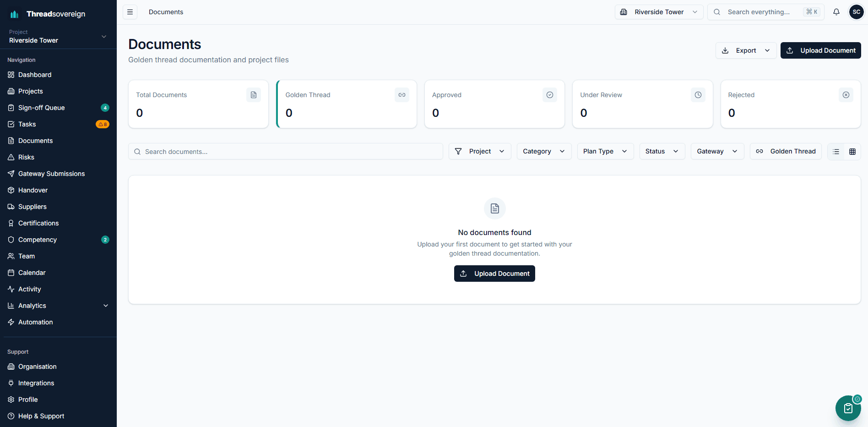The image size is (868, 427).
Task: Click the Threadsovereign logo icon
Action: (15, 14)
